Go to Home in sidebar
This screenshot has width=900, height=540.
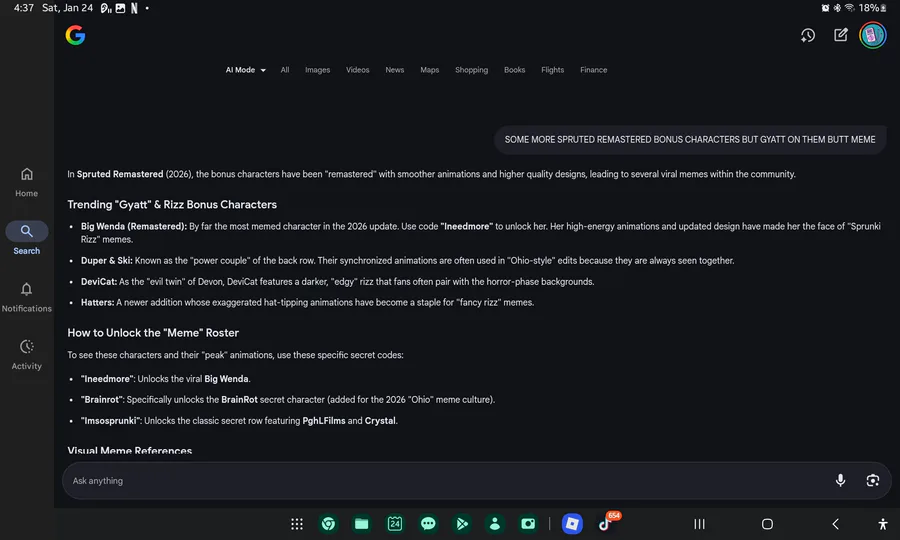tap(26, 182)
